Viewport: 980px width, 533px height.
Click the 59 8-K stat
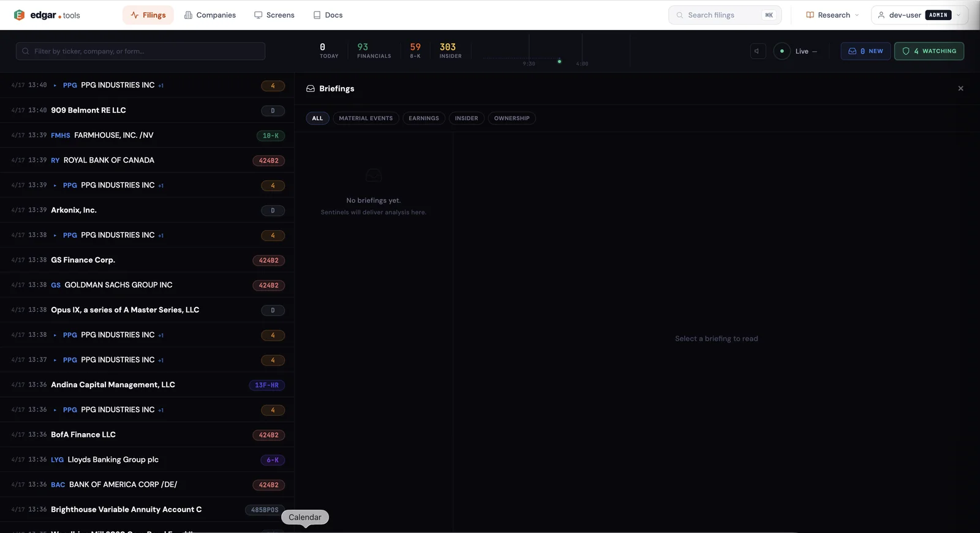point(415,50)
